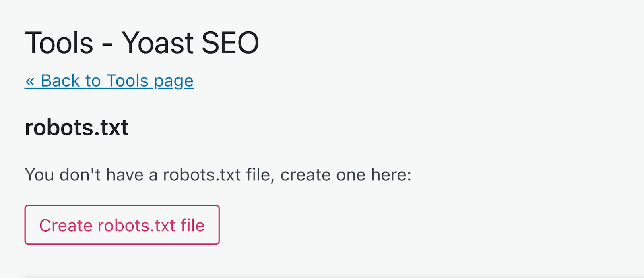Select the Tools - Yoast SEO heading
The width and height of the screenshot is (644, 278).
click(142, 41)
